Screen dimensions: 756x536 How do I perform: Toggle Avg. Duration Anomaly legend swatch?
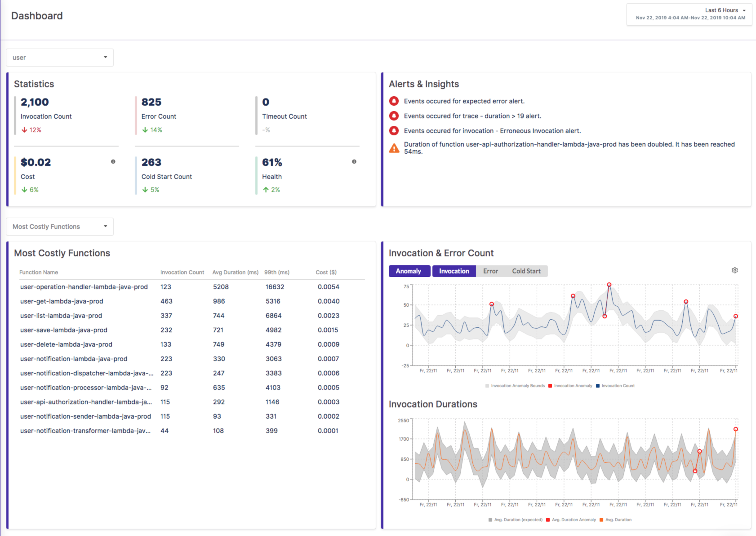(x=548, y=520)
